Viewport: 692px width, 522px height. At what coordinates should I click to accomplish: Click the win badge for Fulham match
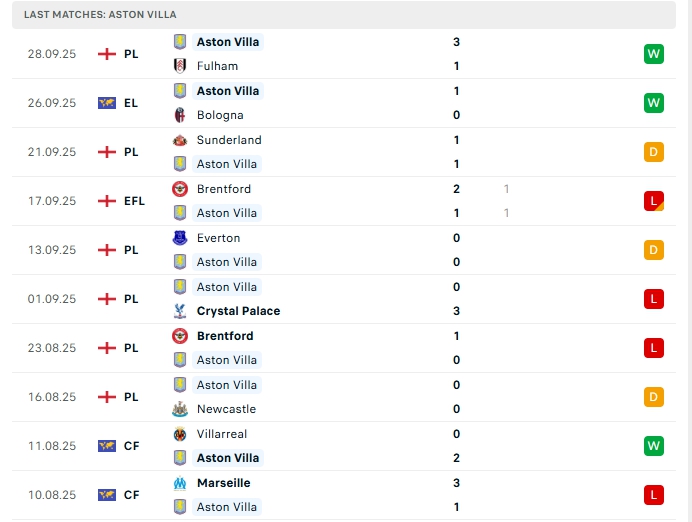pyautogui.click(x=654, y=54)
